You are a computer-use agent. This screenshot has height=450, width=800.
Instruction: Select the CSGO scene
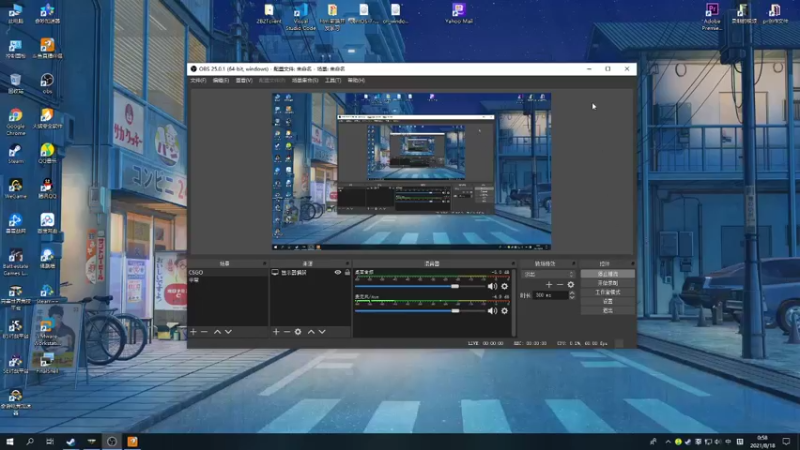click(x=228, y=272)
